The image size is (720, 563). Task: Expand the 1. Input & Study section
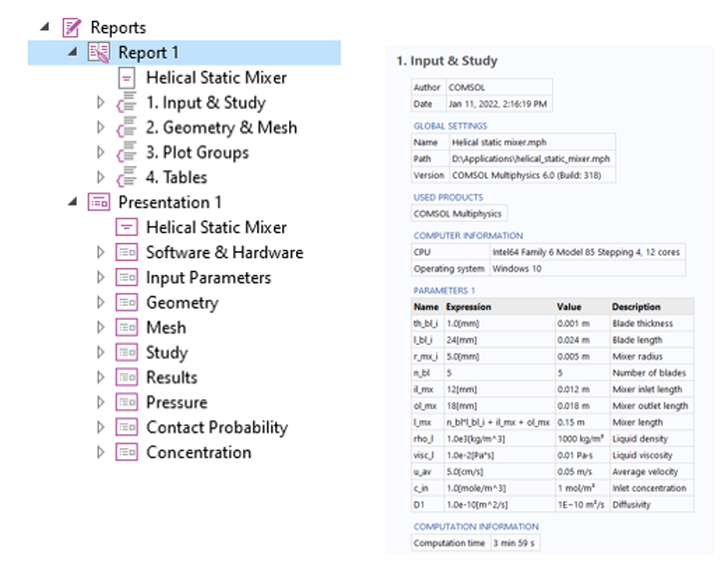coord(99,103)
